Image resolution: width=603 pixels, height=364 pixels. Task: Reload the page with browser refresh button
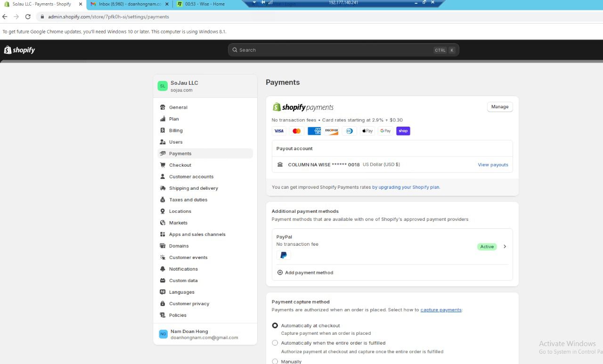coord(28,16)
